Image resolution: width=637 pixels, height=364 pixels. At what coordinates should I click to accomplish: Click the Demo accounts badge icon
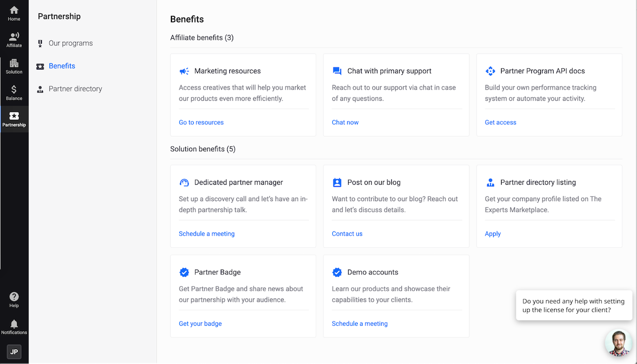coord(337,272)
